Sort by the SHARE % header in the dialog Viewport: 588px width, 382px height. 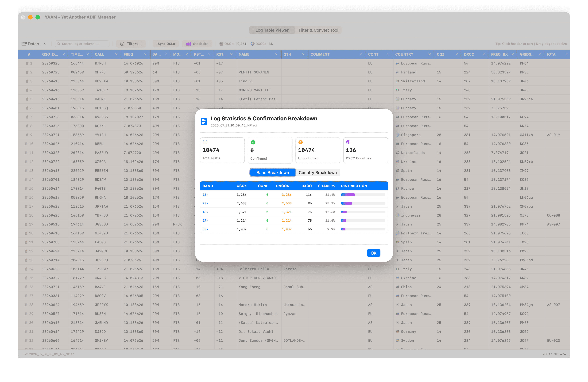pos(326,186)
